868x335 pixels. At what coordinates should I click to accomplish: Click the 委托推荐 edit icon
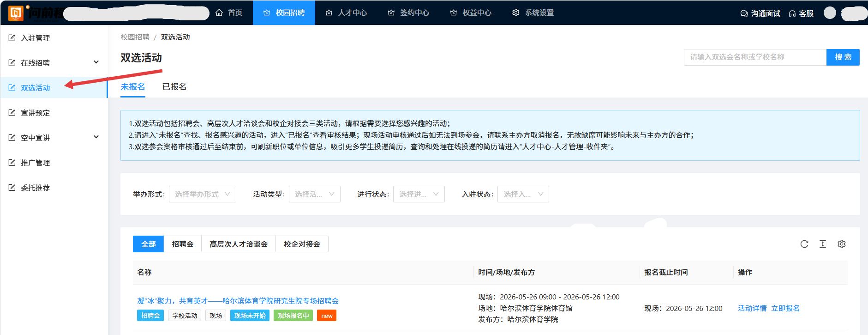(x=12, y=188)
